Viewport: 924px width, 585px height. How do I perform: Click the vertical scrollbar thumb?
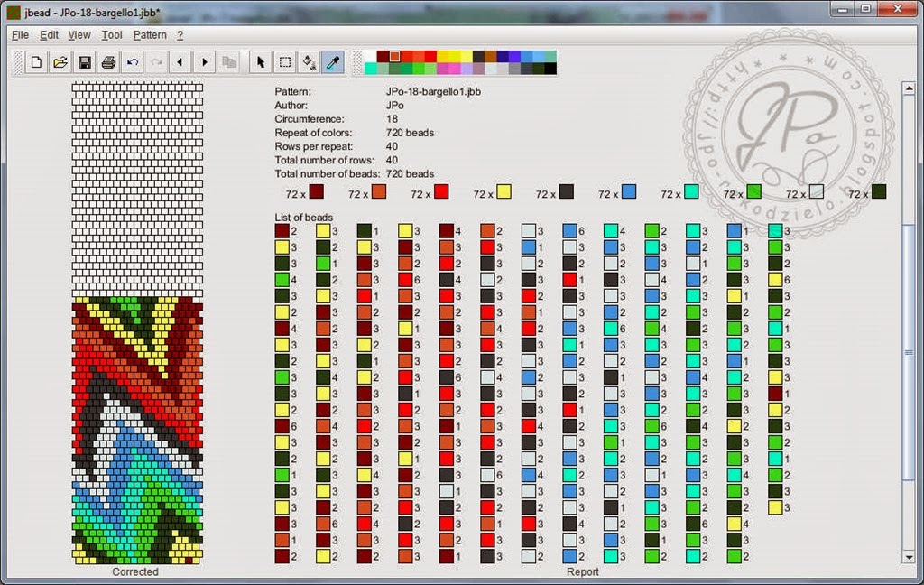click(908, 352)
